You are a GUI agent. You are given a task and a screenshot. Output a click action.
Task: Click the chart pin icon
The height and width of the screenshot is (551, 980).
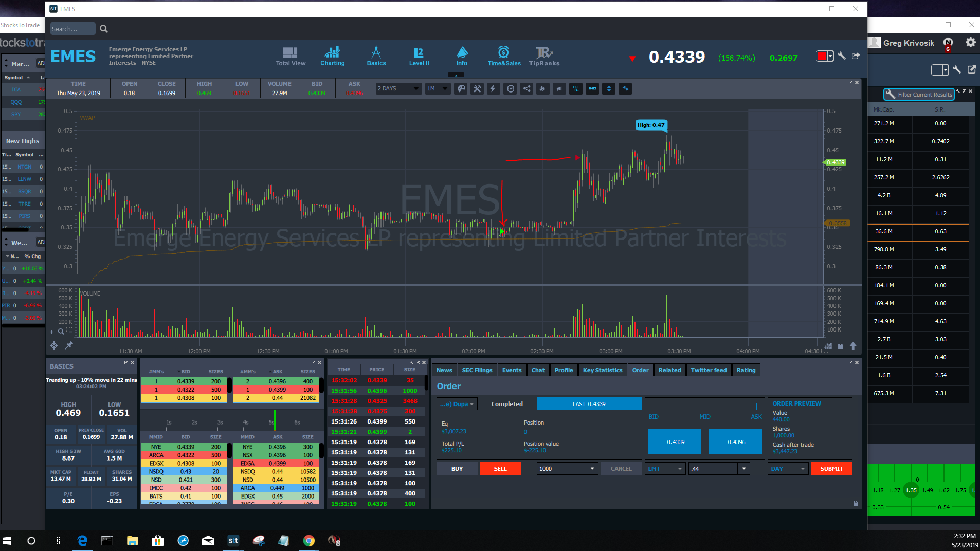(x=69, y=345)
